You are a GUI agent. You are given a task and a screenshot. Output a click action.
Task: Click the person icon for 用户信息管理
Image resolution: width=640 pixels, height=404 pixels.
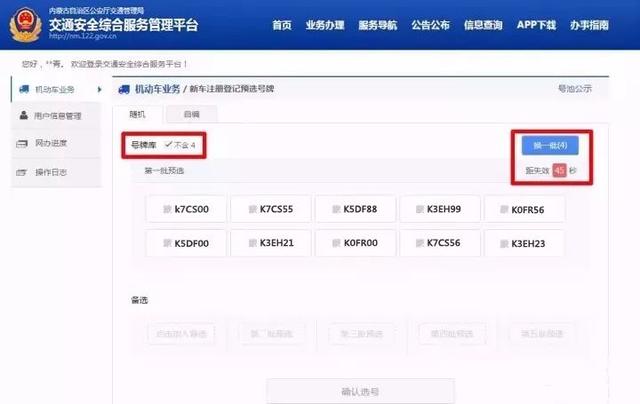(x=24, y=115)
